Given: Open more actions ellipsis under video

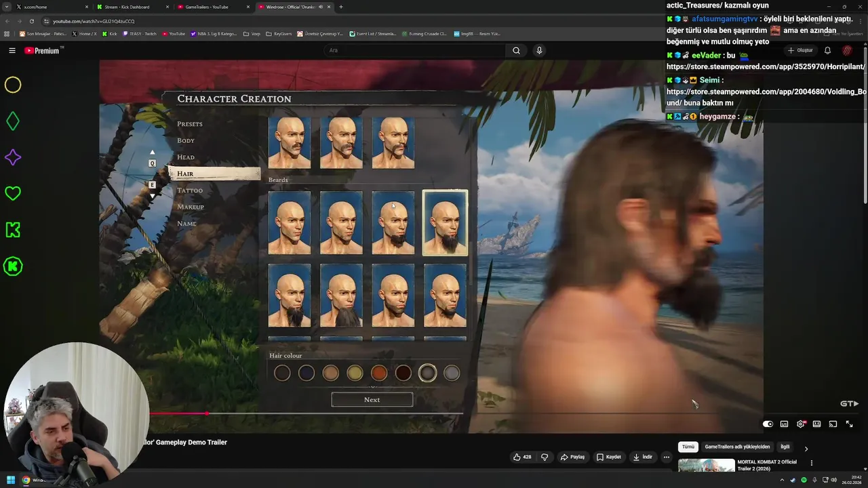Looking at the screenshot, I should [666, 457].
